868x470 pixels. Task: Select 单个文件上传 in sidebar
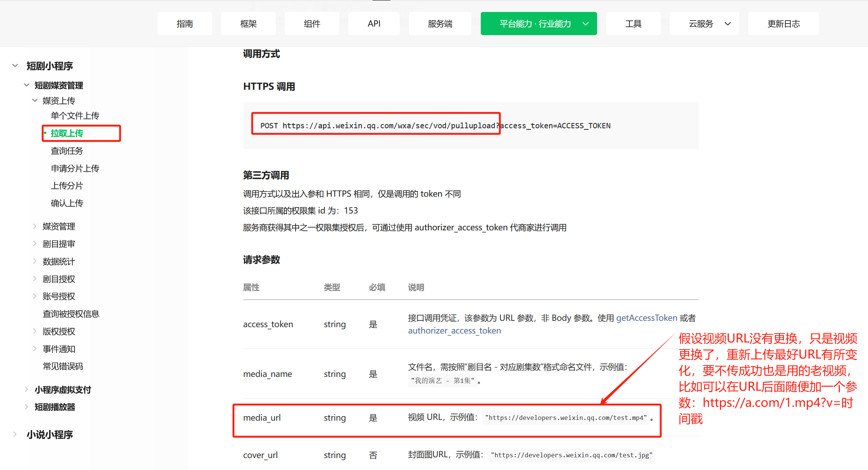75,116
